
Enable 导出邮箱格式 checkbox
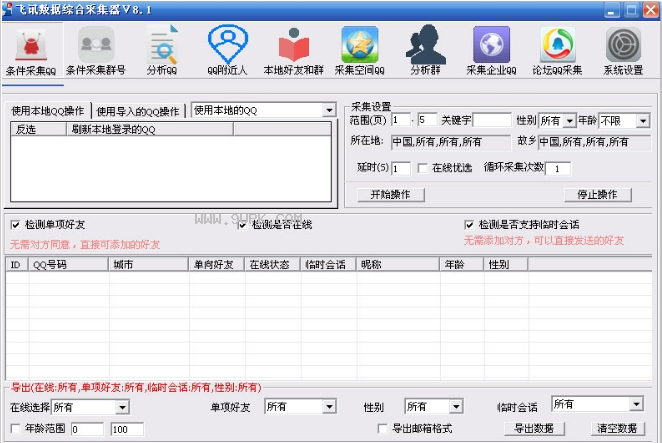382,429
